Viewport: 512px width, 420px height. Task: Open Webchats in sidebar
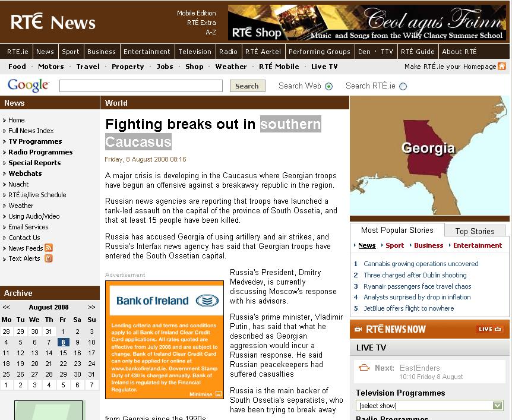click(x=25, y=173)
